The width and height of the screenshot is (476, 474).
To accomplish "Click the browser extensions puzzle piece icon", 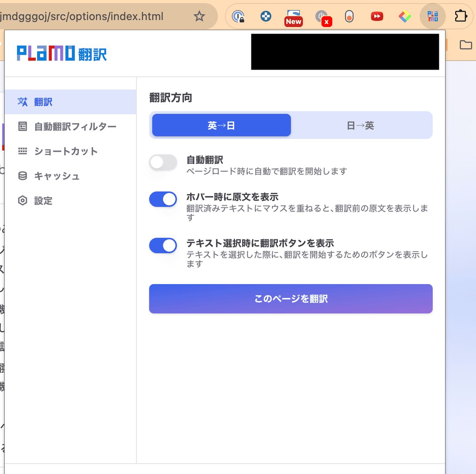I will click(461, 16).
